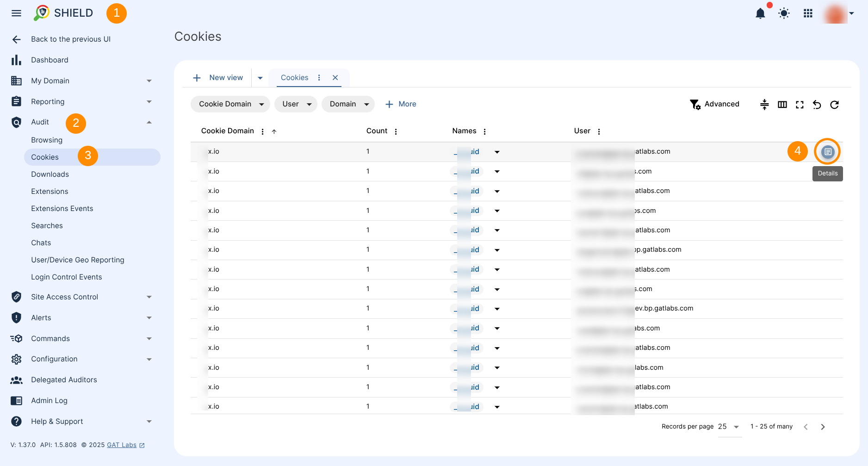Open the Downloads audit page
Viewport: 868px width, 466px height.
click(x=50, y=174)
